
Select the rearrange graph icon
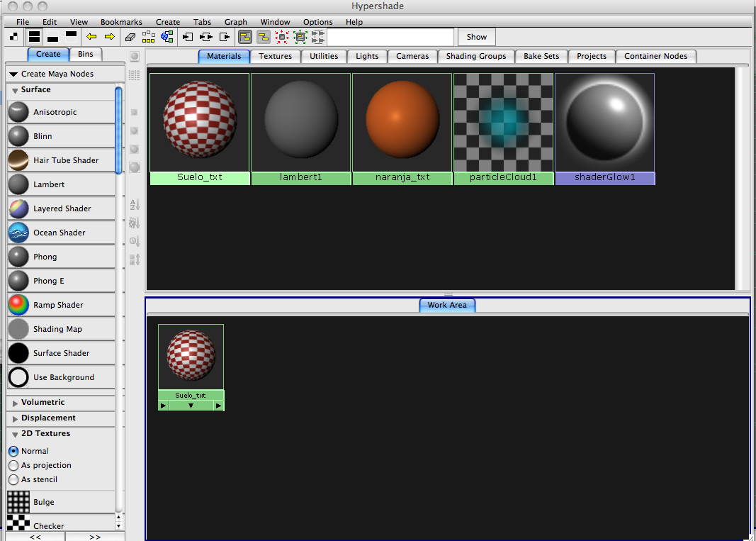coord(147,36)
